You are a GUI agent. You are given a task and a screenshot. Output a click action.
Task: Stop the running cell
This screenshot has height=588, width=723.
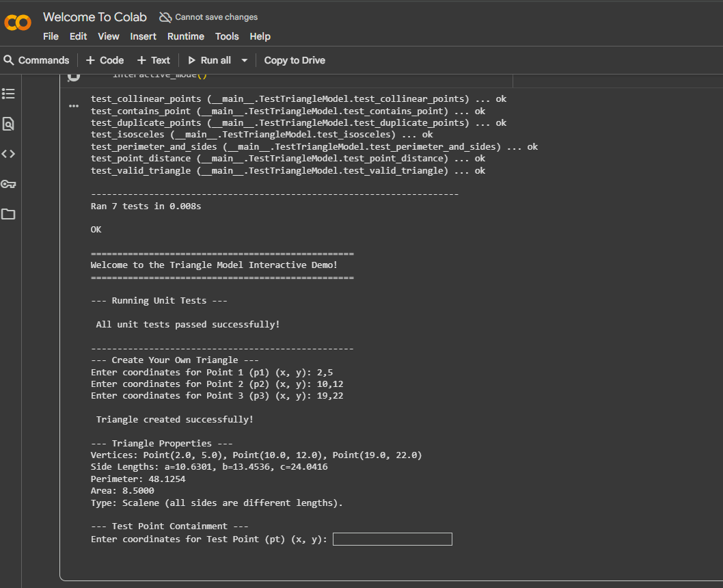[74, 76]
